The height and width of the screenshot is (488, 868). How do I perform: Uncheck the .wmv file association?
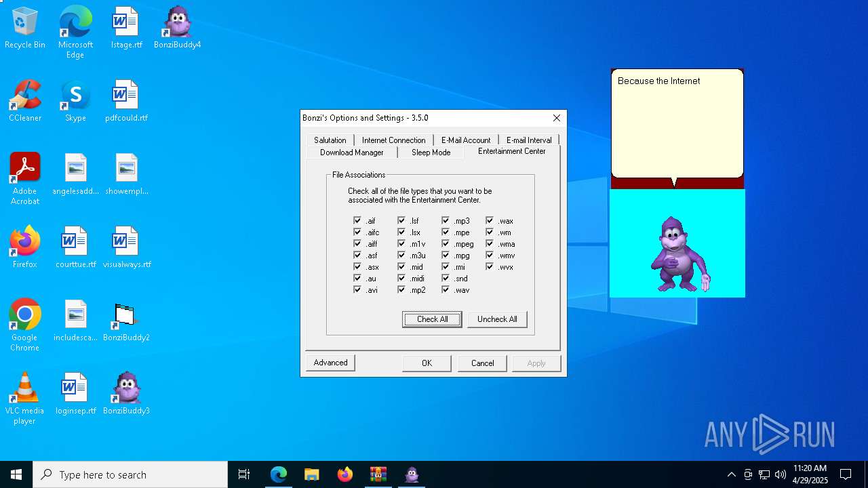point(490,255)
